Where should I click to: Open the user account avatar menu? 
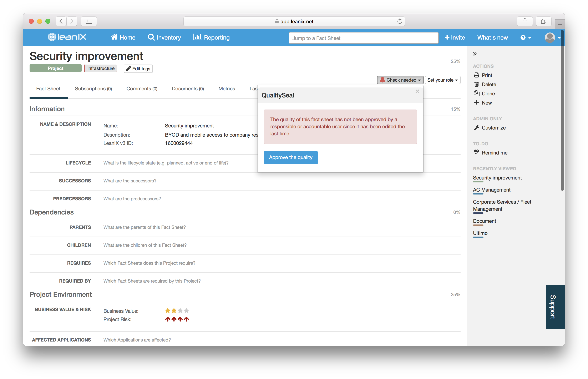tap(550, 37)
